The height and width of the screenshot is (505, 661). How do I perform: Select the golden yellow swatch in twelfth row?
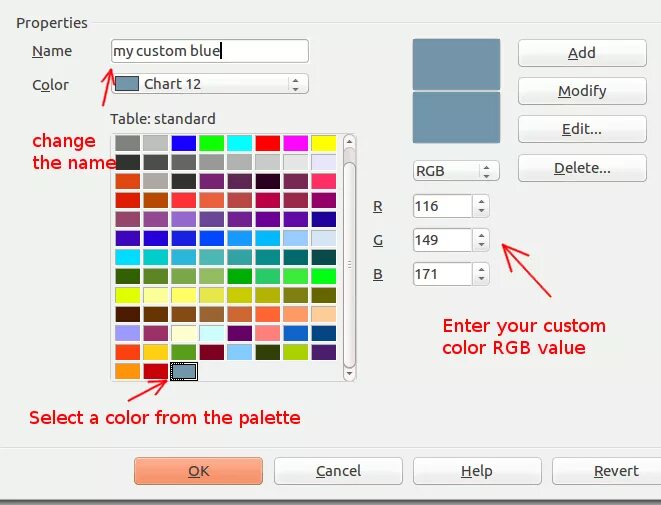click(156, 352)
